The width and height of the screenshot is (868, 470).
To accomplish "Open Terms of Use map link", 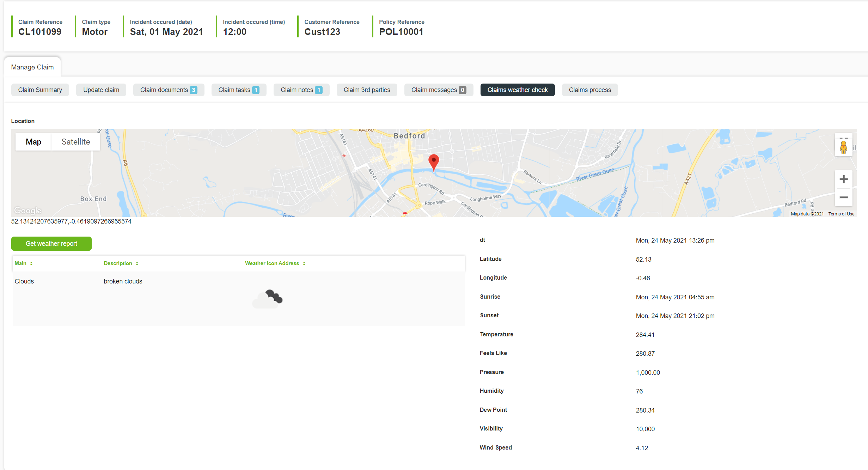I will [841, 214].
